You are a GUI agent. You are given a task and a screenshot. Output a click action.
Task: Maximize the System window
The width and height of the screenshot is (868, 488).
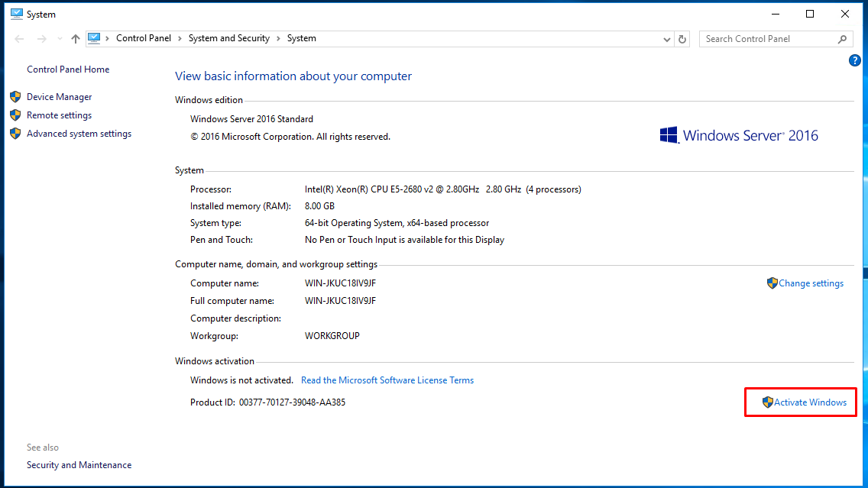pos(810,14)
